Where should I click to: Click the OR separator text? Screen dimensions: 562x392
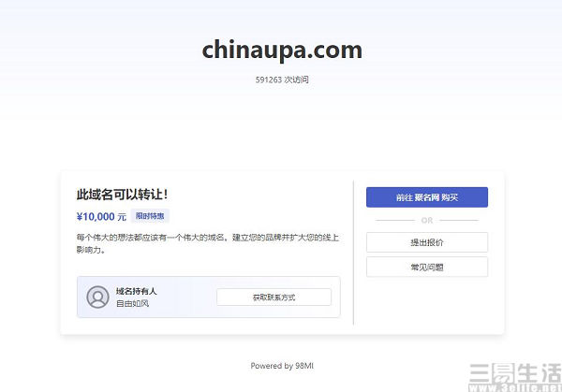pos(427,221)
